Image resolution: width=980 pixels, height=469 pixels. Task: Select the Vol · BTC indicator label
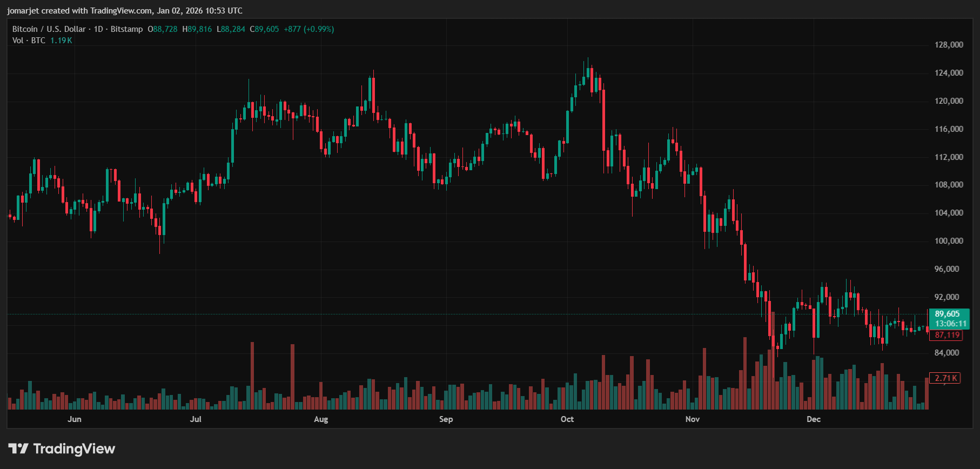click(29, 41)
